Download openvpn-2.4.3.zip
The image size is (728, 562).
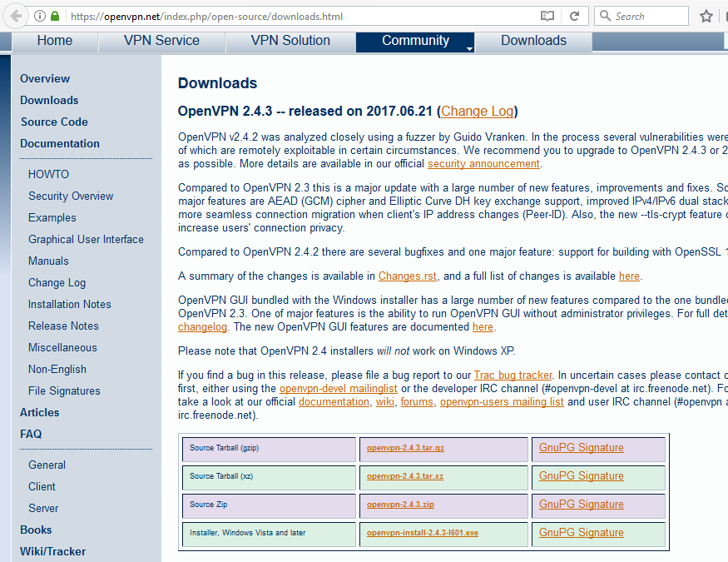tap(400, 505)
